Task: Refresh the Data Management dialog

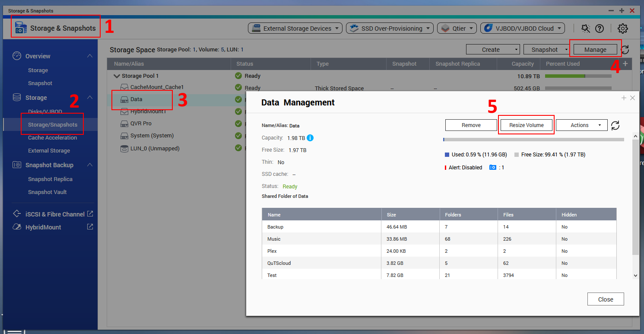Action: 615,125
